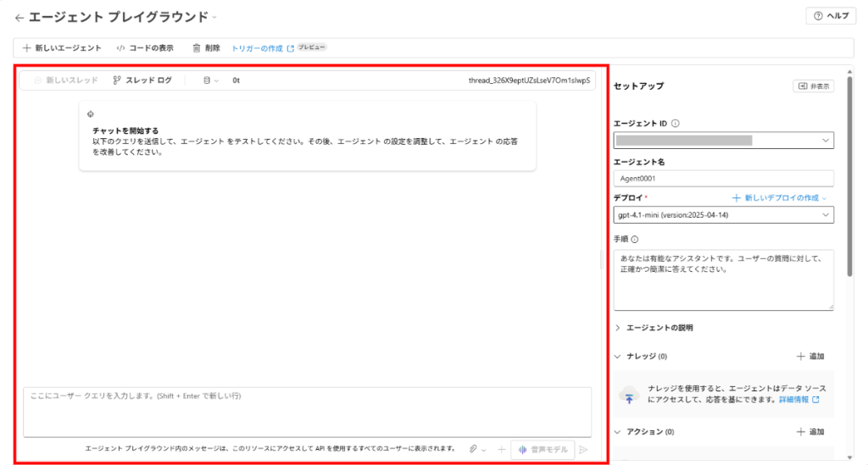Open the エージェント ID dropdown
Image resolution: width=868 pixels, height=465 pixels.
tap(723, 140)
